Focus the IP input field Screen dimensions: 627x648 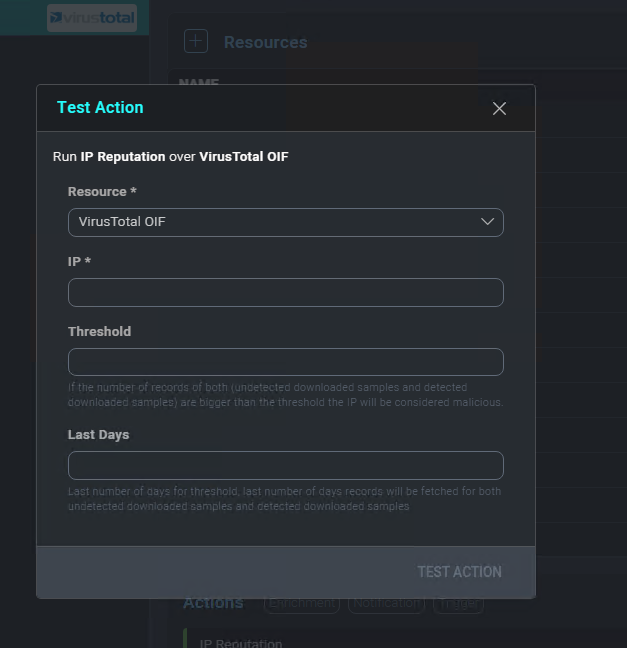tap(285, 292)
